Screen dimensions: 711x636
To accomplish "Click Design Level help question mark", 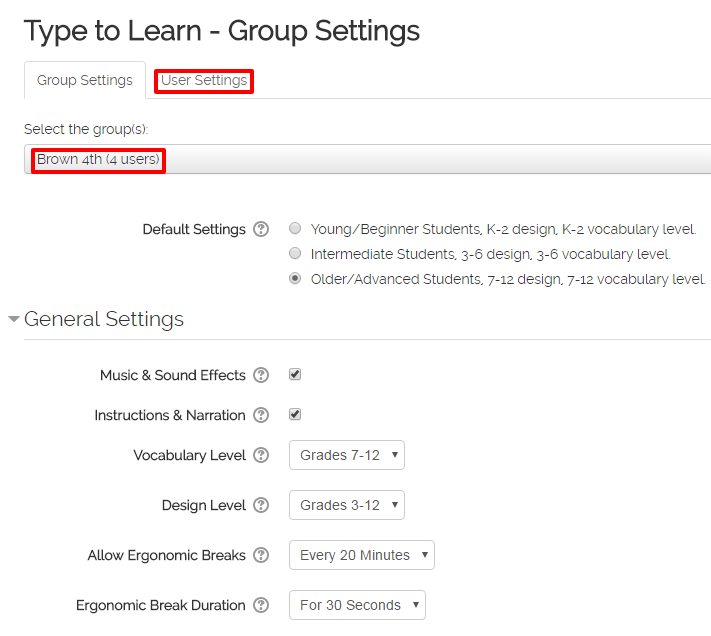I will [x=261, y=505].
